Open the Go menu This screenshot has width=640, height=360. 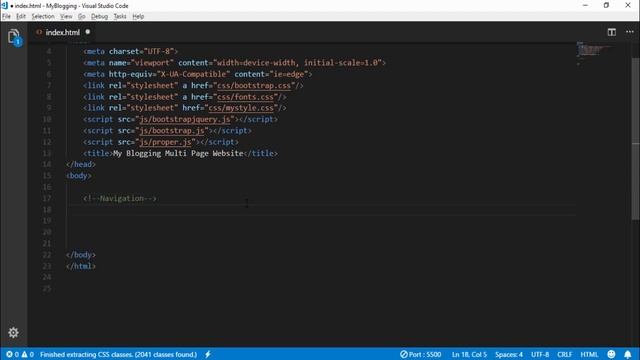tap(81, 16)
